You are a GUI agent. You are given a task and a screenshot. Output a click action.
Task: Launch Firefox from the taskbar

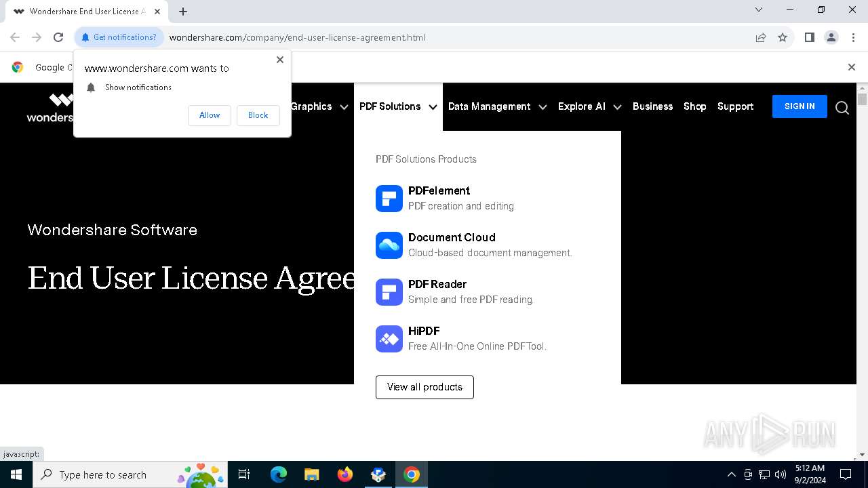pyautogui.click(x=345, y=474)
